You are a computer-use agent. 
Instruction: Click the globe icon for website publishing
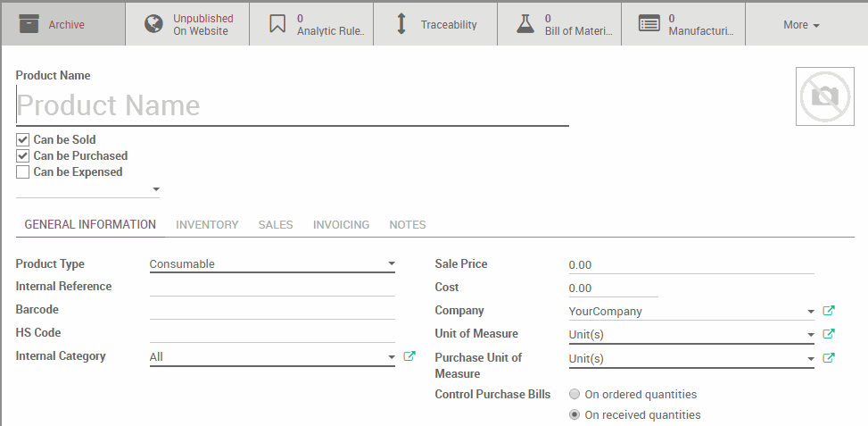click(153, 24)
